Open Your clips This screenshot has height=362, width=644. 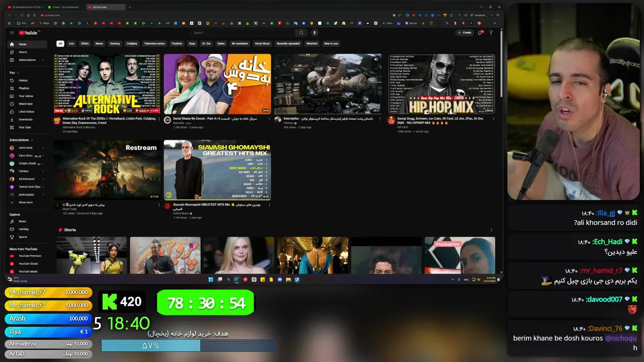click(27, 127)
